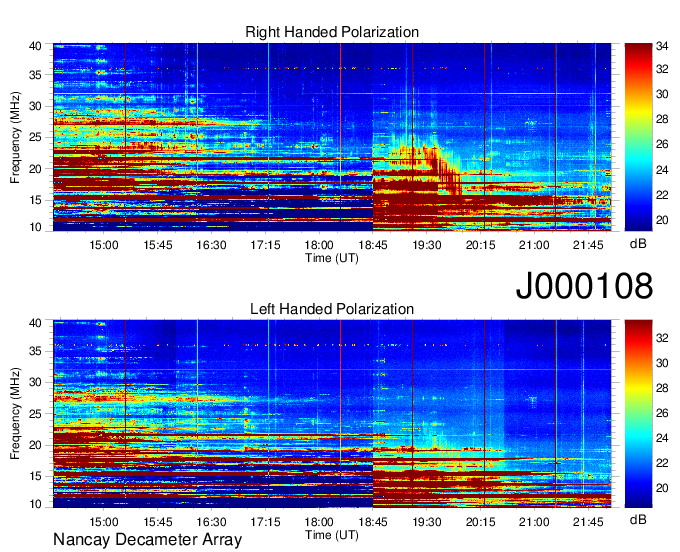Click the 15 MHz tick on Right Handed plot
The image size is (680, 552).
click(35, 200)
